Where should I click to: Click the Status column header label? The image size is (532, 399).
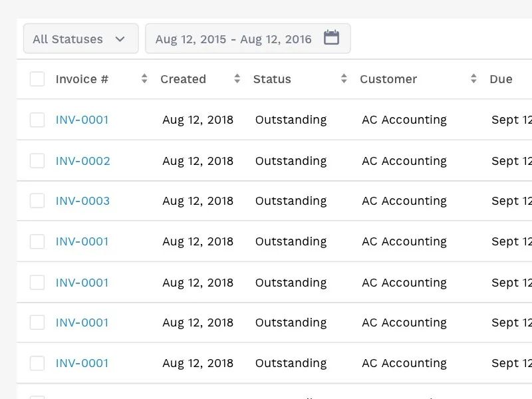coord(272,79)
